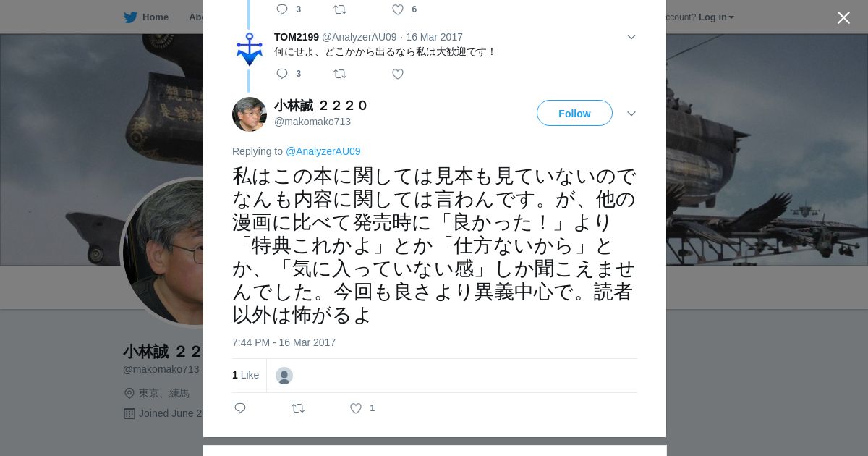Open more options chevron beside Follow button
The width and height of the screenshot is (868, 456).
[631, 114]
